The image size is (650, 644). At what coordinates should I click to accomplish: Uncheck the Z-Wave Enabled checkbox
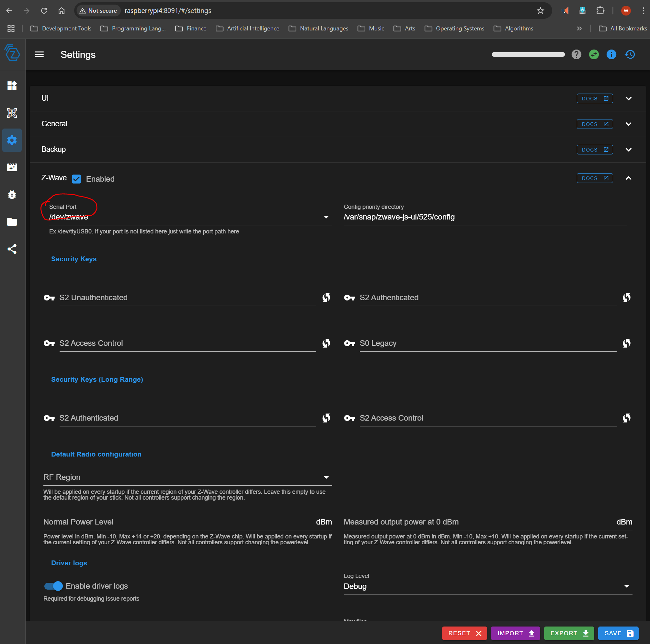[76, 179]
